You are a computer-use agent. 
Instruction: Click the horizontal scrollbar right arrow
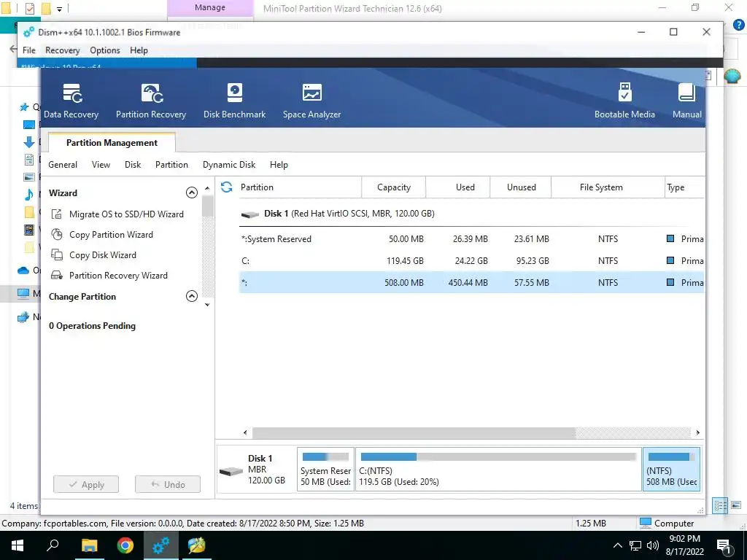pos(697,432)
